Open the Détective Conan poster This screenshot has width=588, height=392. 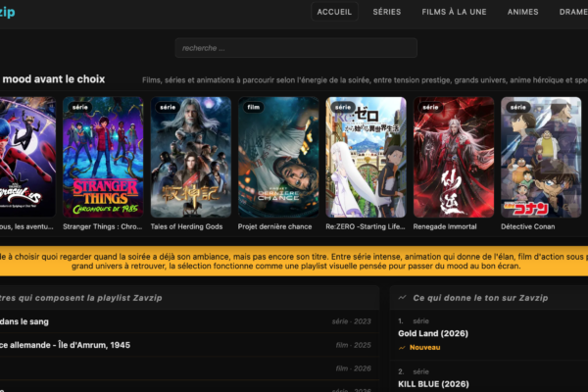tap(541, 157)
